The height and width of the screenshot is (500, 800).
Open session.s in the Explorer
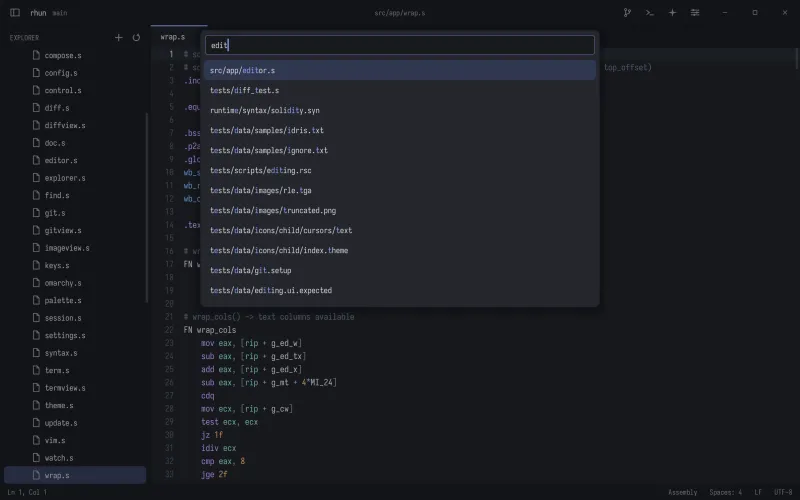pos(75,318)
